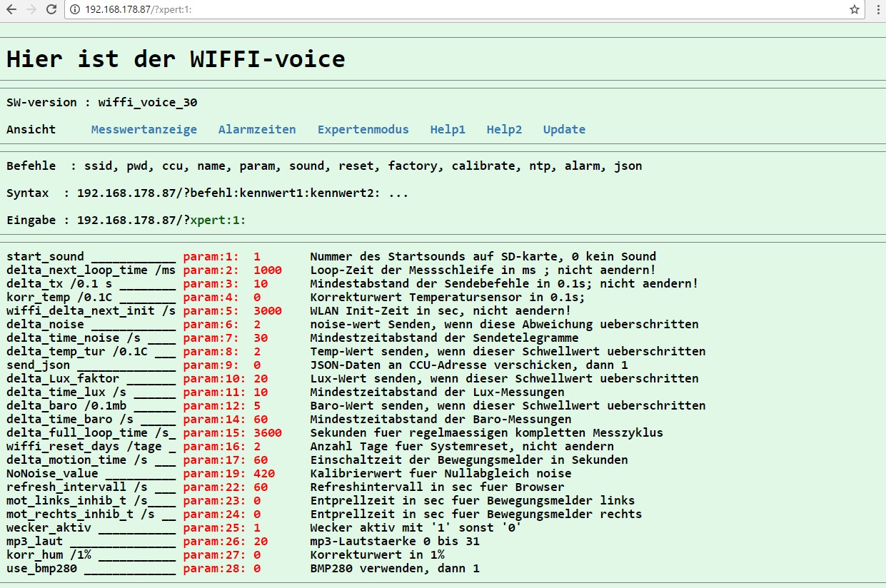Click description 'Korrekturwert Temperatursensor in 0.1s'
This screenshot has width=886, height=588.
coord(448,297)
